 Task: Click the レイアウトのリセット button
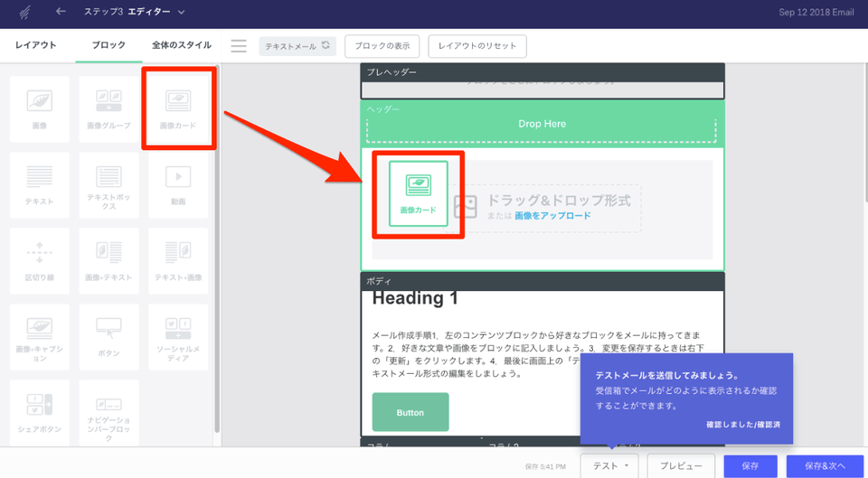click(477, 46)
